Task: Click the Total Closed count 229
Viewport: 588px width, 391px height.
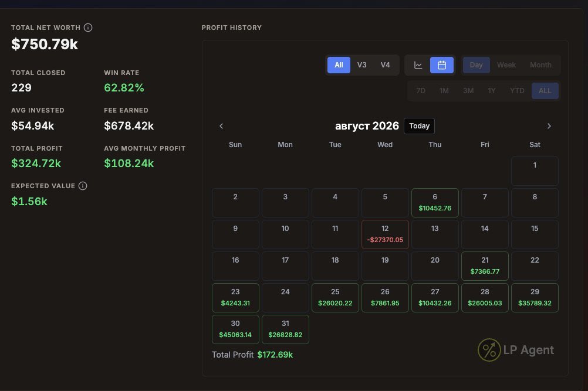Action: pyautogui.click(x=21, y=88)
